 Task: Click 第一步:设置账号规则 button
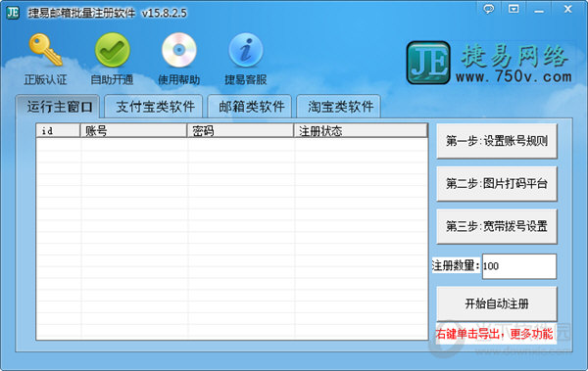pyautogui.click(x=497, y=141)
